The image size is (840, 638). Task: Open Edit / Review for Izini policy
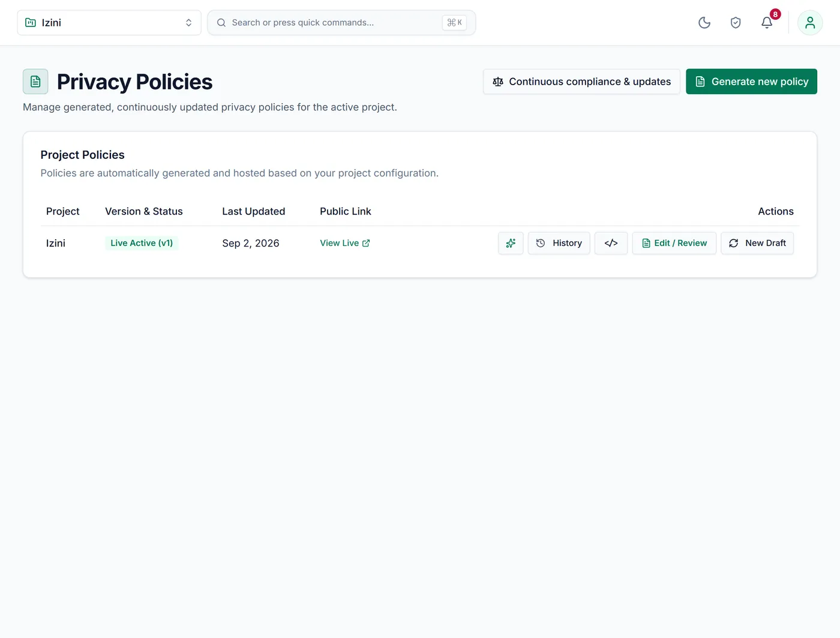point(674,243)
